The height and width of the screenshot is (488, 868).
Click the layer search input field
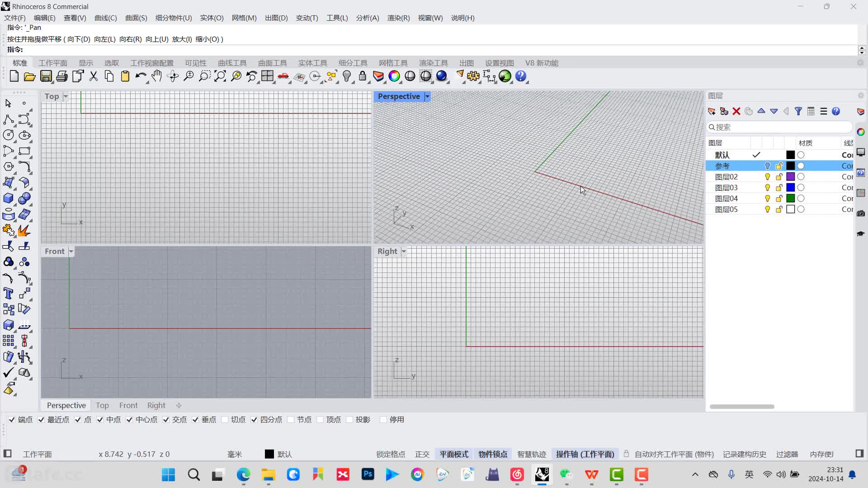click(x=780, y=127)
